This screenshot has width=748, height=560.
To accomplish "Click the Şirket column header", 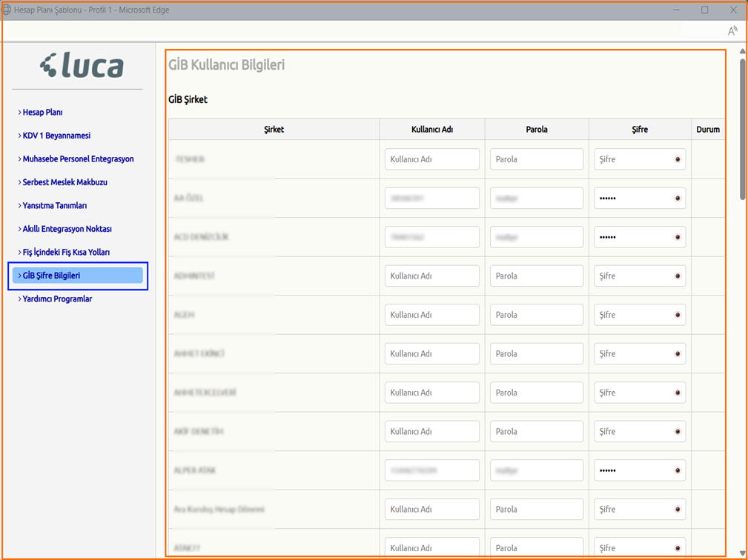I will click(x=274, y=130).
